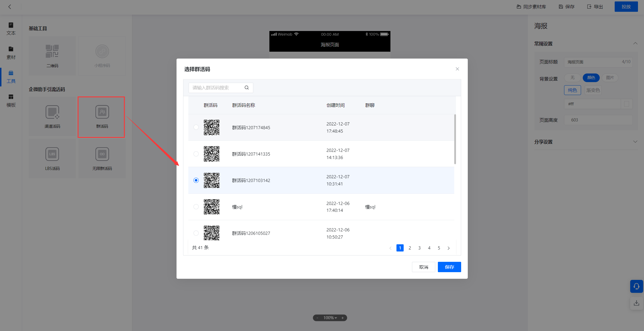Click 导出 export in the top bar
This screenshot has height=331, width=644.
point(595,7)
